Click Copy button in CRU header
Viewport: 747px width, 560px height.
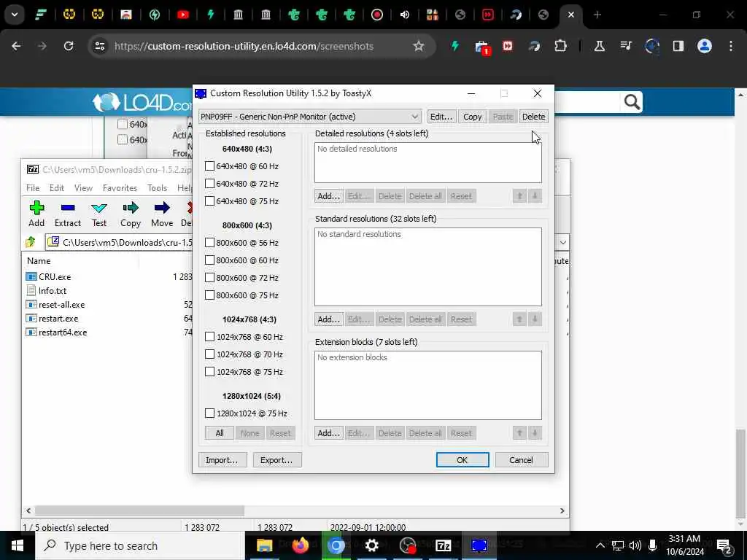(x=472, y=117)
